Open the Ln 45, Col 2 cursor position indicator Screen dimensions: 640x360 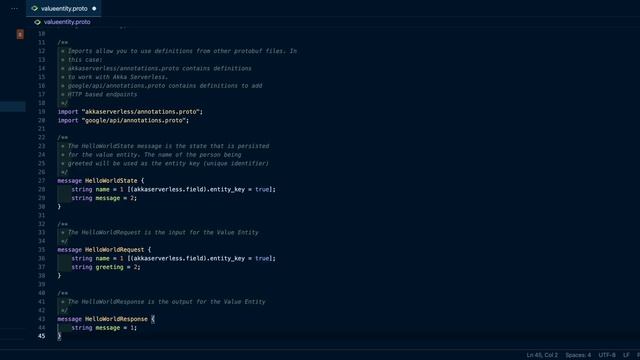(x=542, y=355)
